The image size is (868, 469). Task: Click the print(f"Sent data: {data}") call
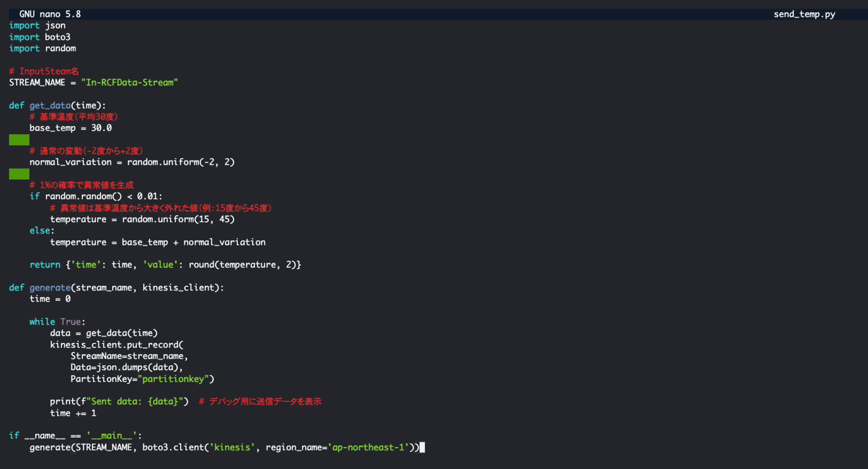(119, 402)
